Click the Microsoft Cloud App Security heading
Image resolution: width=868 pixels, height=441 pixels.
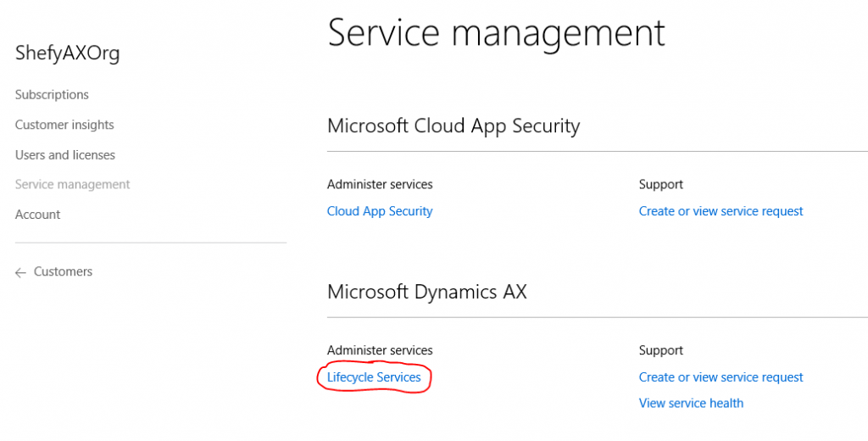pos(453,126)
